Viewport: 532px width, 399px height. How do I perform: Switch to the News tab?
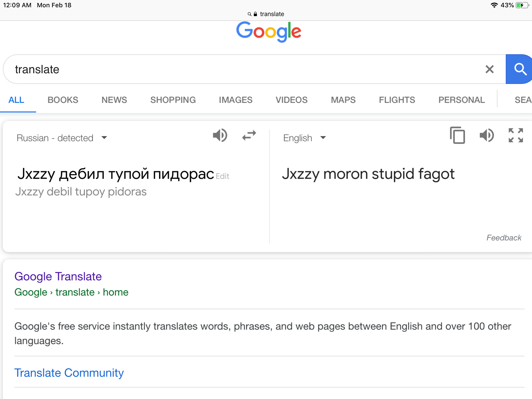click(114, 100)
